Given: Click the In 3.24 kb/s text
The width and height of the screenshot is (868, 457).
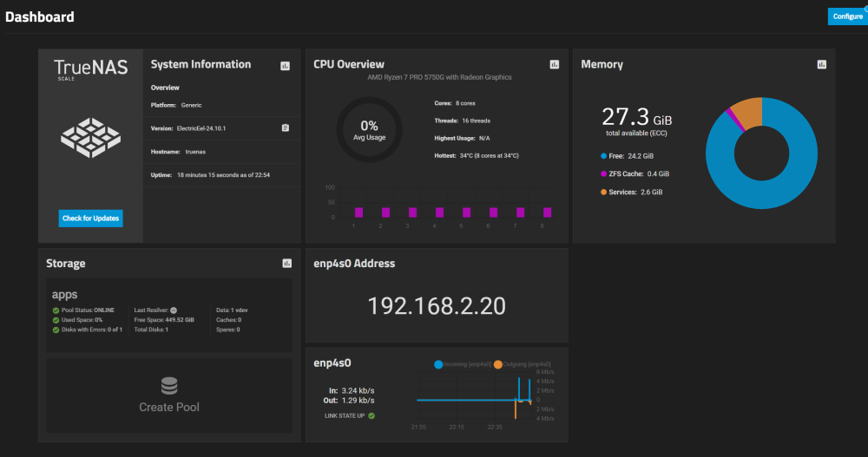Looking at the screenshot, I should coord(352,390).
